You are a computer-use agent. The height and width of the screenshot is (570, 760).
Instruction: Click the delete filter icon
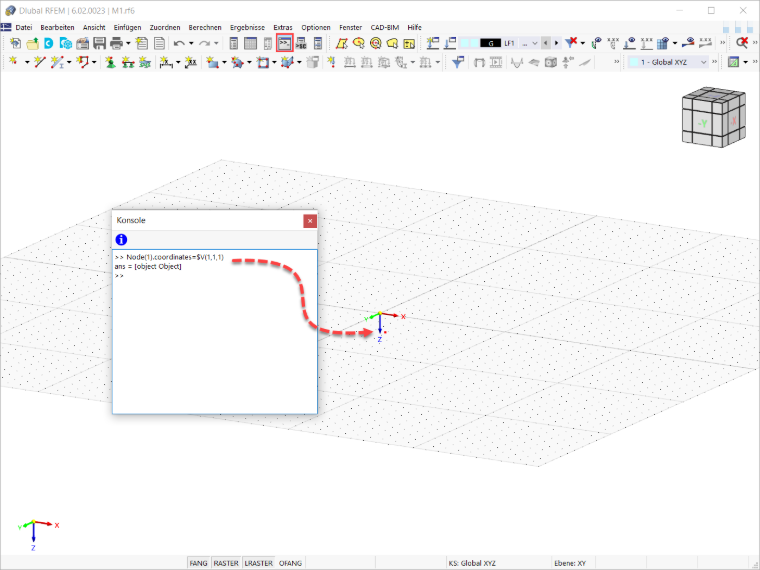572,43
